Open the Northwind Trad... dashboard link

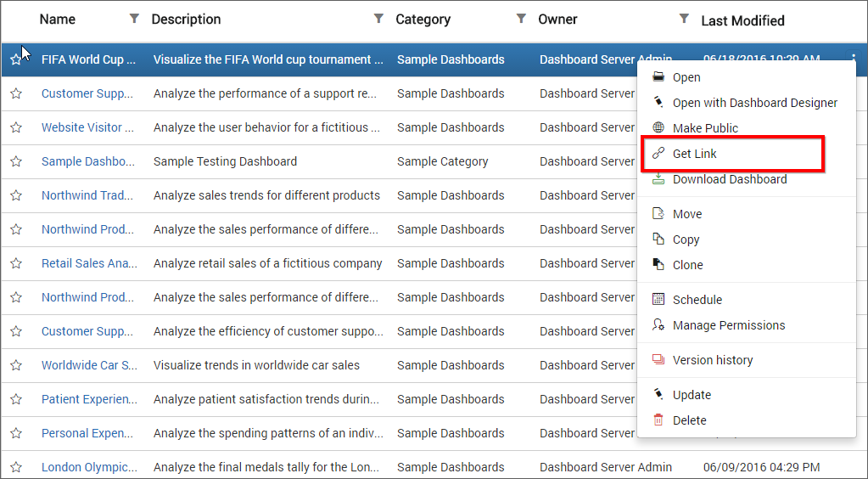point(87,195)
